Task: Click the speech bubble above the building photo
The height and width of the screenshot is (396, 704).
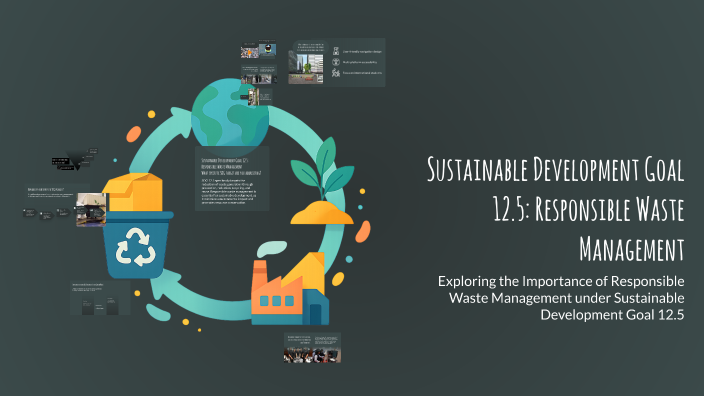Action: pos(311,47)
